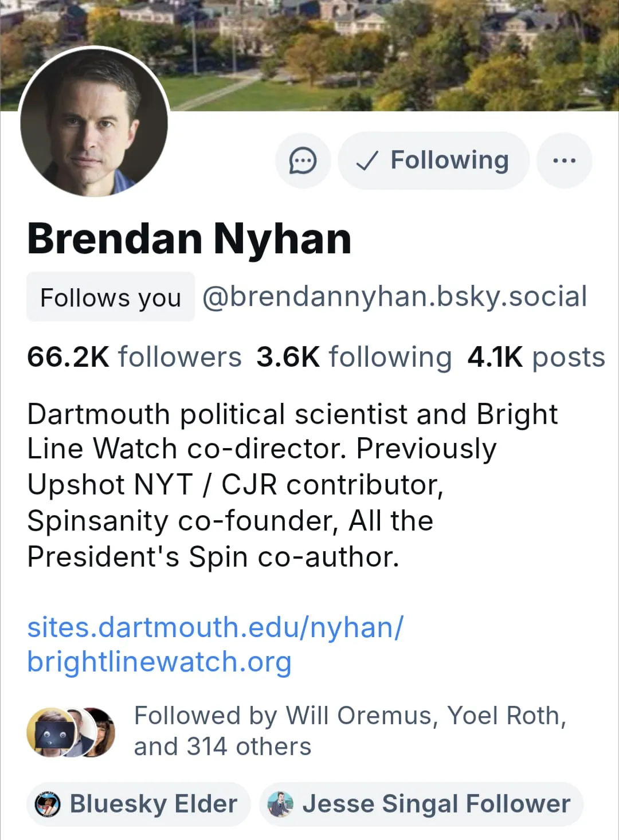The height and width of the screenshot is (840, 619).
Task: Click the Bluesky Elder label icon
Action: coord(48,804)
